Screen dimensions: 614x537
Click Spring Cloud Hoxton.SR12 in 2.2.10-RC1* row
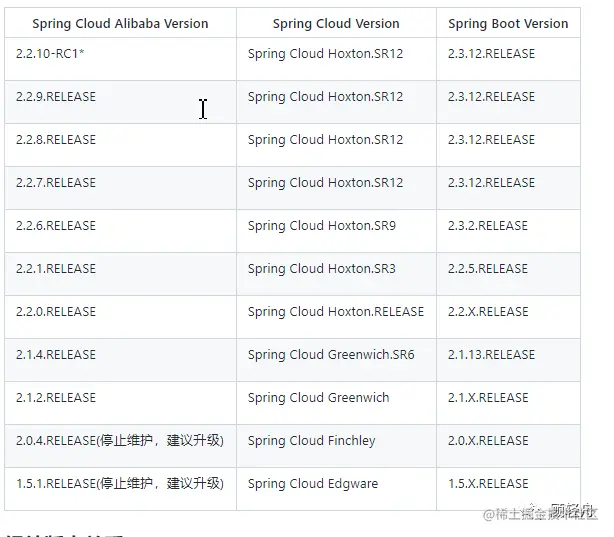click(x=336, y=59)
